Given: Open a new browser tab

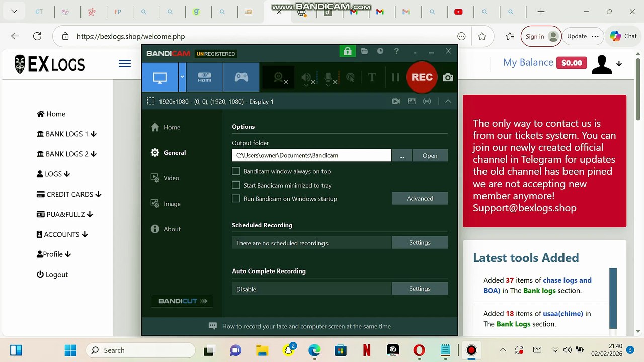Looking at the screenshot, I should click(541, 12).
